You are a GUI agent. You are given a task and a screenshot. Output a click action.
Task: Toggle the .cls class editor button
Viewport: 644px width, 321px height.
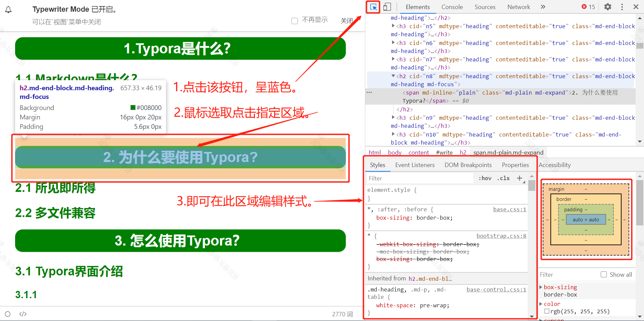(x=503, y=178)
